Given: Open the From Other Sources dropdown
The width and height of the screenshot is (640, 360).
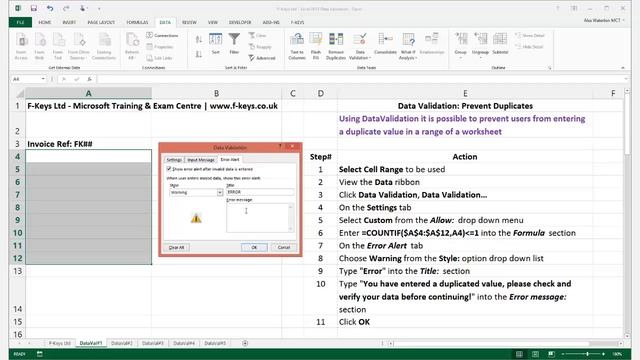Looking at the screenshot, I should tap(79, 47).
